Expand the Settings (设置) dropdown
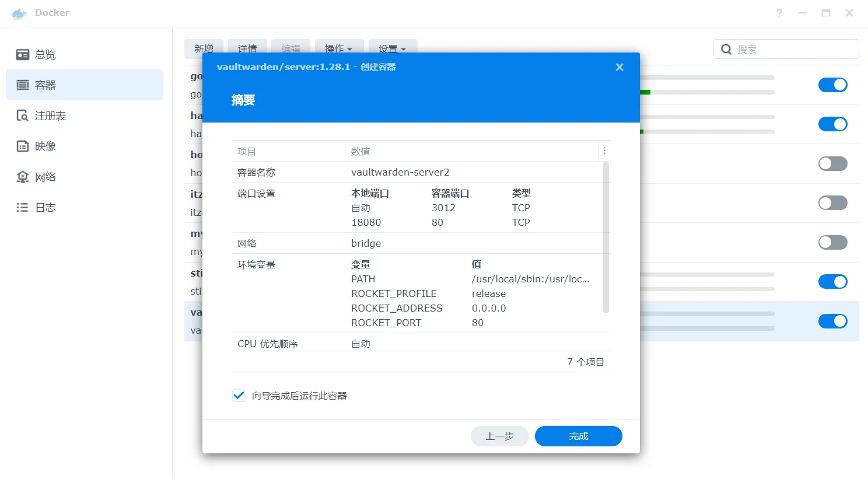This screenshot has width=868, height=479. pos(392,49)
